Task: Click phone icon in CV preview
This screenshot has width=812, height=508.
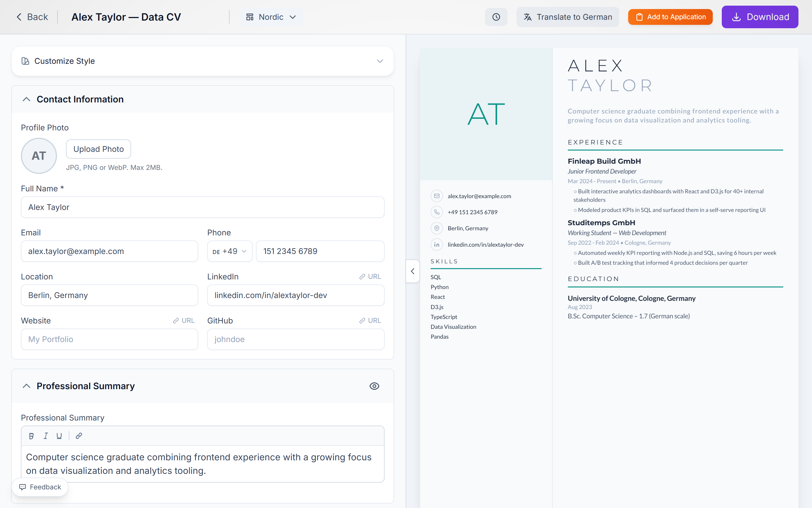Action: pos(436,212)
